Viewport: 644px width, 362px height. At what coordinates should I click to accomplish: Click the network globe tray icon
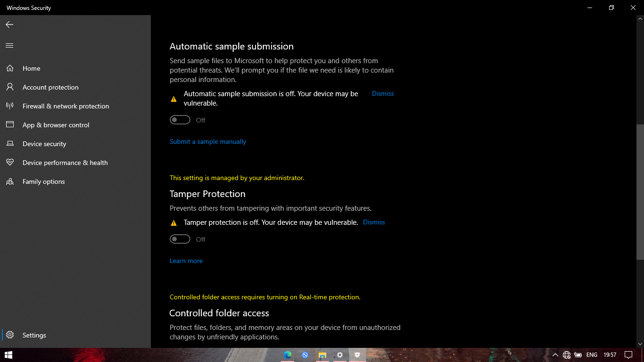tap(567, 355)
